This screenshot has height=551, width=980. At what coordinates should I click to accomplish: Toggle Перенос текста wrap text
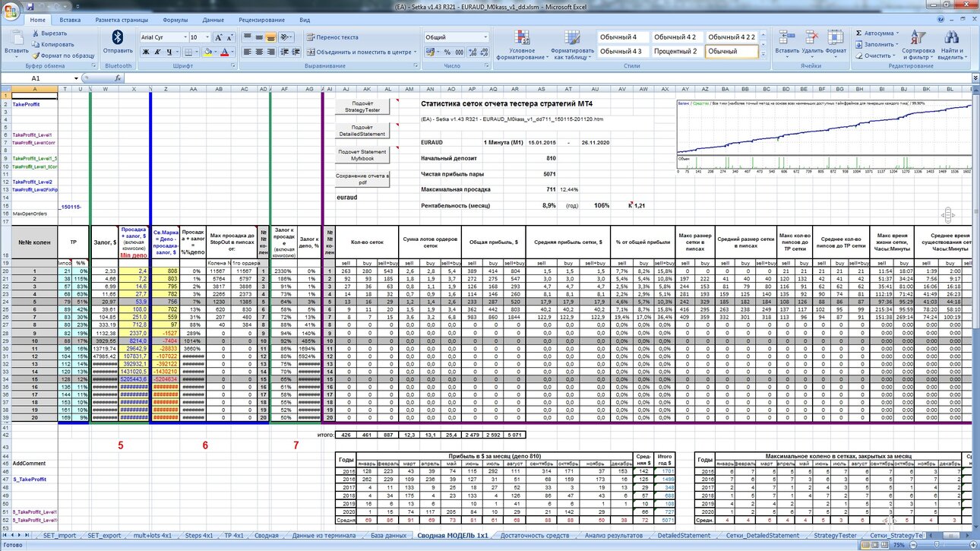click(x=333, y=37)
